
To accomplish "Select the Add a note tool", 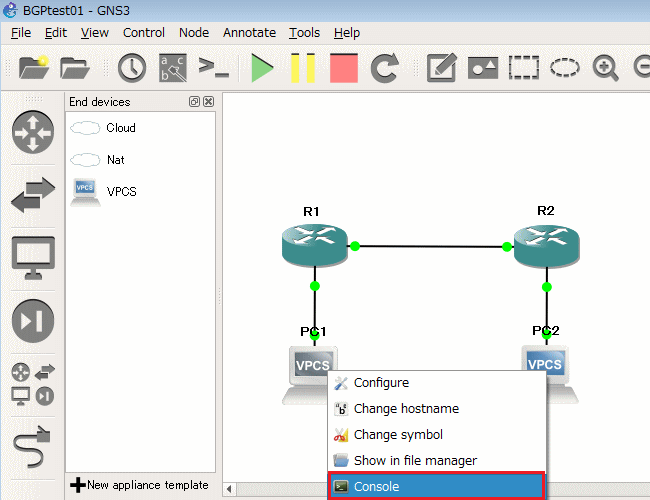I will [x=442, y=67].
